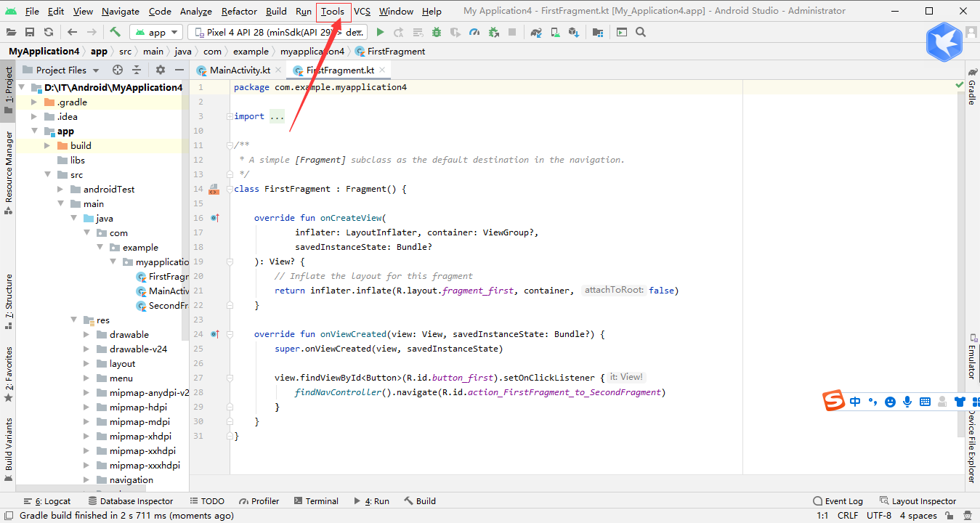
Task: Click the Select Opened File target icon
Action: coord(118,70)
